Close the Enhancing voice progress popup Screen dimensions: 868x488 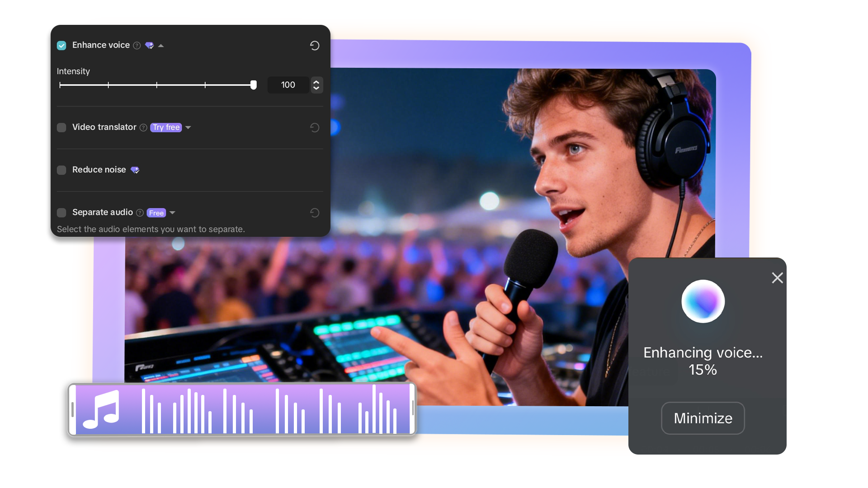point(777,278)
